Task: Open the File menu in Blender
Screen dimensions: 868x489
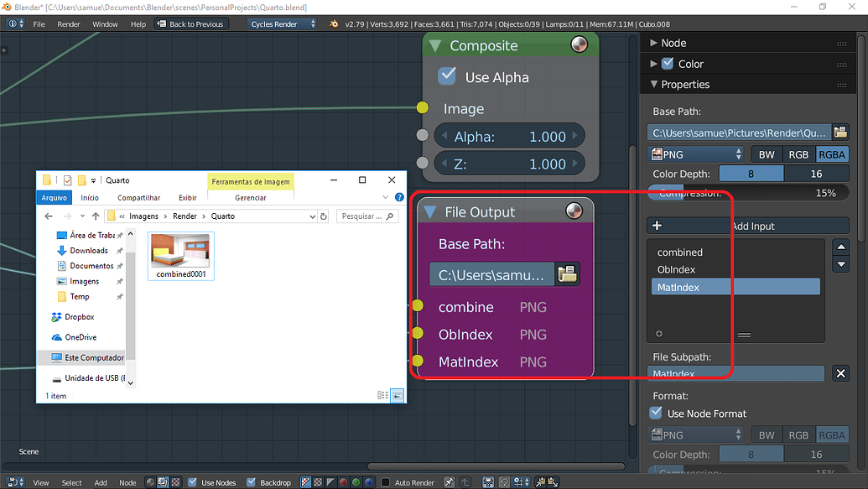Action: [39, 23]
